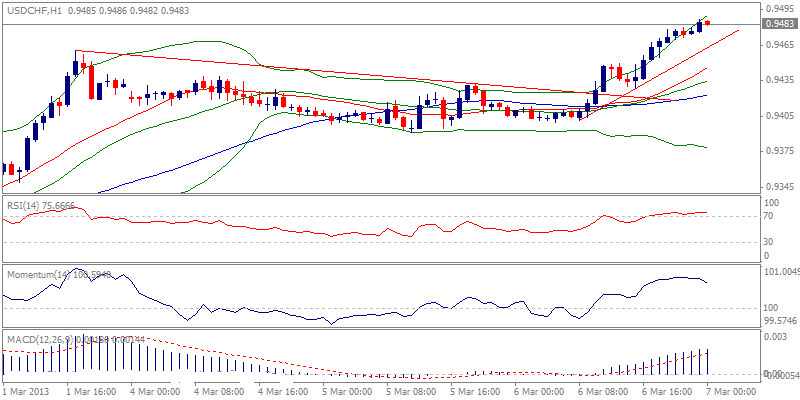Click the Momentum 99.5746 axis value
The width and height of the screenshot is (800, 400).
[780, 321]
